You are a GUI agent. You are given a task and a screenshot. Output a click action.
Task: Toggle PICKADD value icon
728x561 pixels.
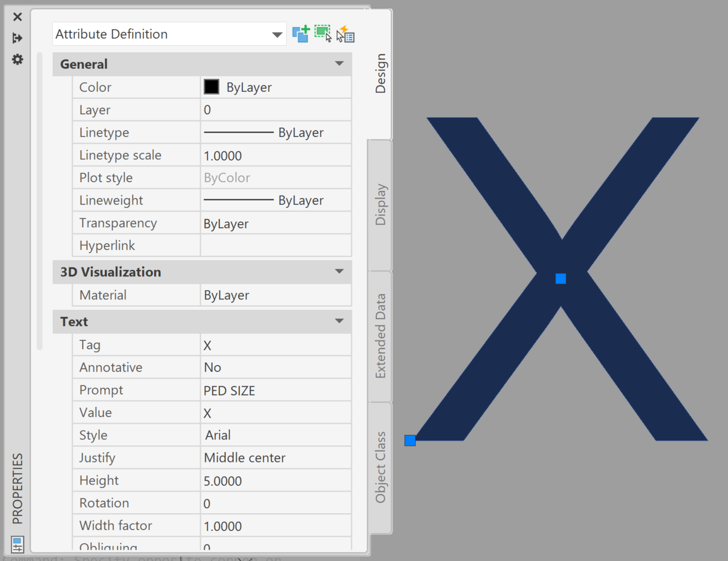(x=301, y=34)
